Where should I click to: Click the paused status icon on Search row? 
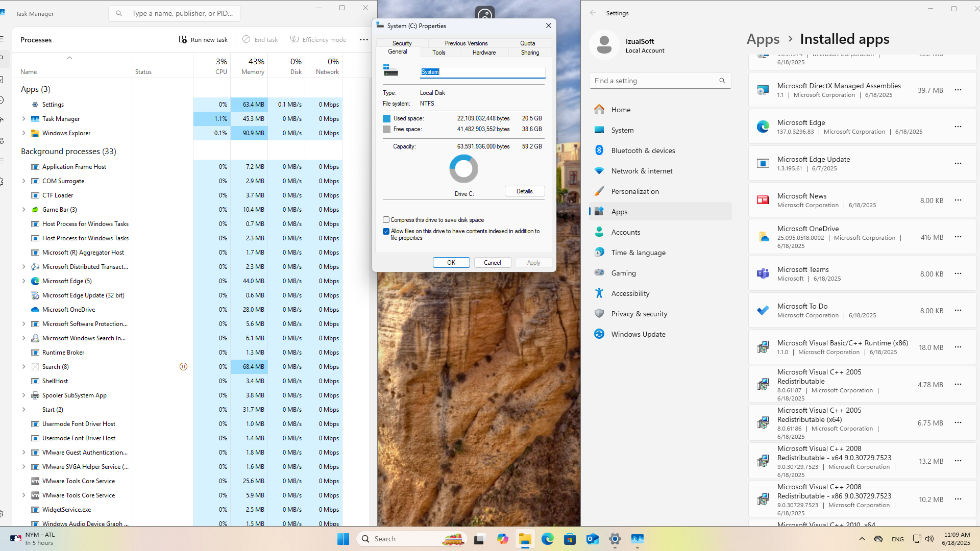184,367
